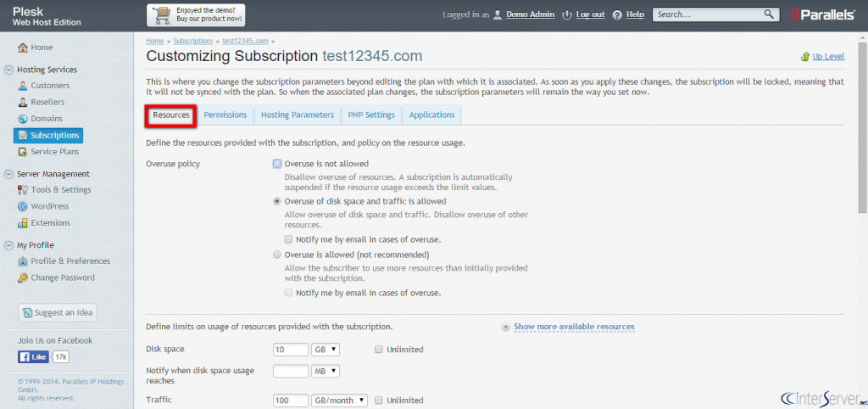Collapse the My Profile section

click(x=8, y=245)
